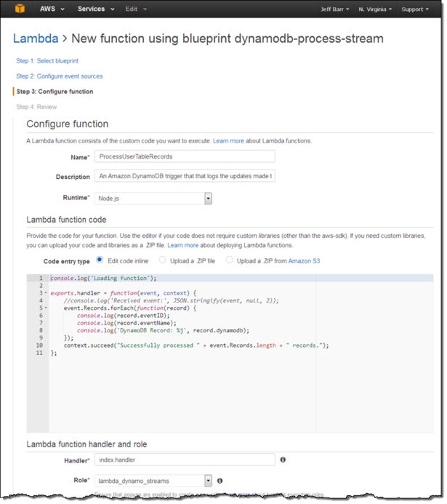Click the Handler field info icon
Screen dimensions: 447x504
283,460
